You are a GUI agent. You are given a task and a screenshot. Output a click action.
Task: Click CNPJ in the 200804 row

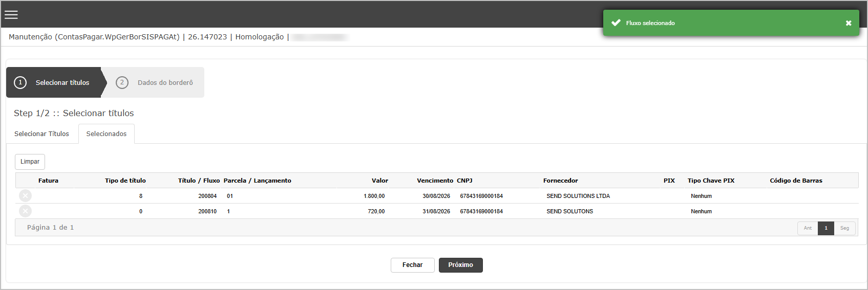[481, 196]
